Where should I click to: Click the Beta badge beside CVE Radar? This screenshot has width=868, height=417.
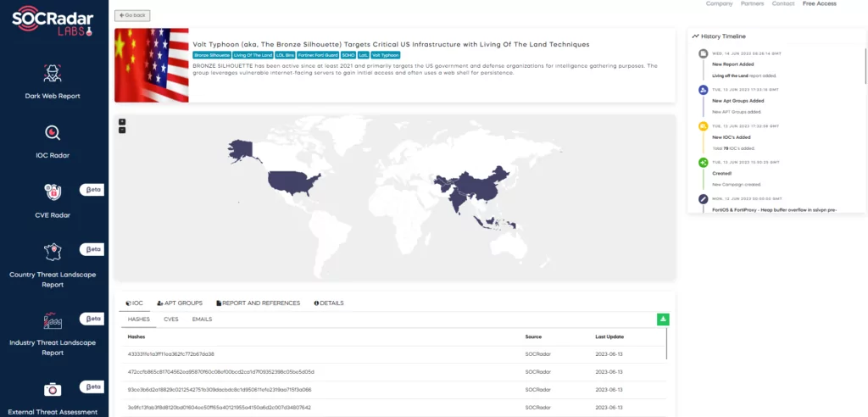click(x=92, y=190)
